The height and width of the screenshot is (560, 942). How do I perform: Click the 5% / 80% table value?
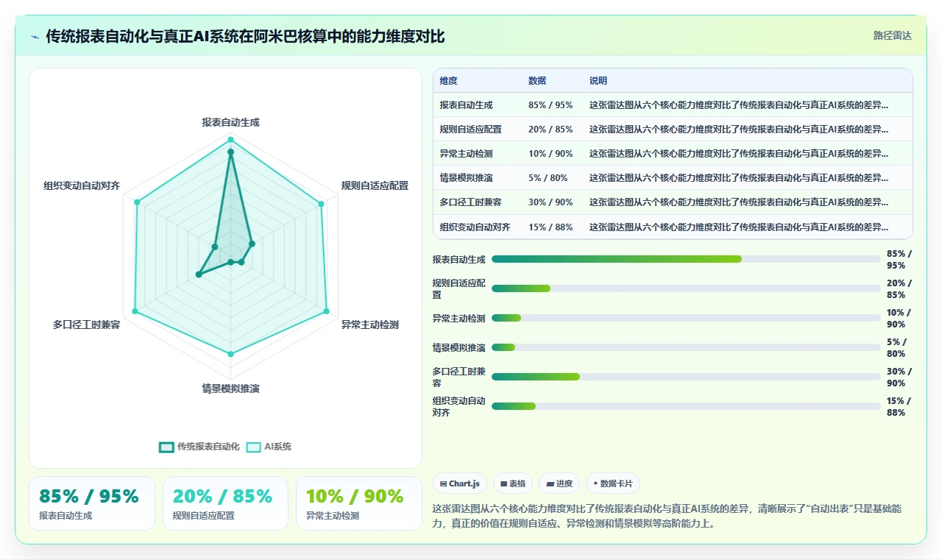tap(548, 178)
